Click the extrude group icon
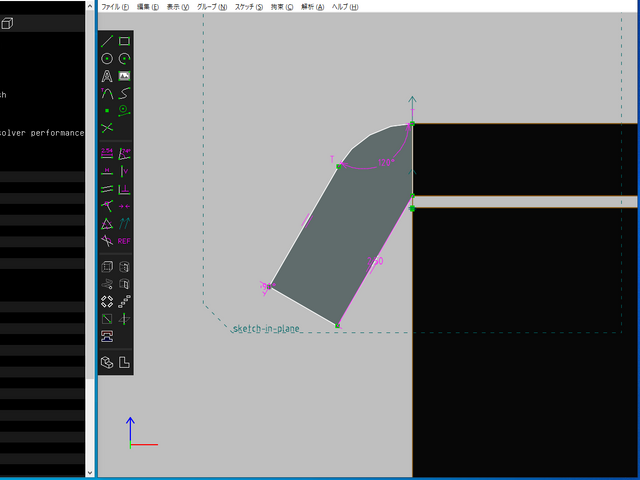 (x=107, y=267)
